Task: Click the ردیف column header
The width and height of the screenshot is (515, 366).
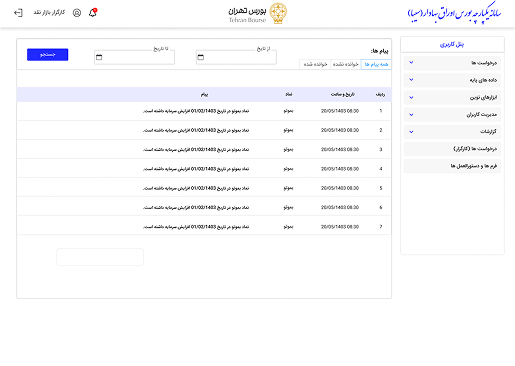Action: 380,95
